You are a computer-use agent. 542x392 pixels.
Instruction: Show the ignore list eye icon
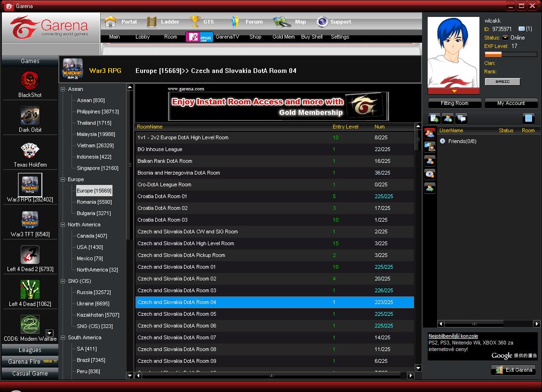tap(430, 174)
